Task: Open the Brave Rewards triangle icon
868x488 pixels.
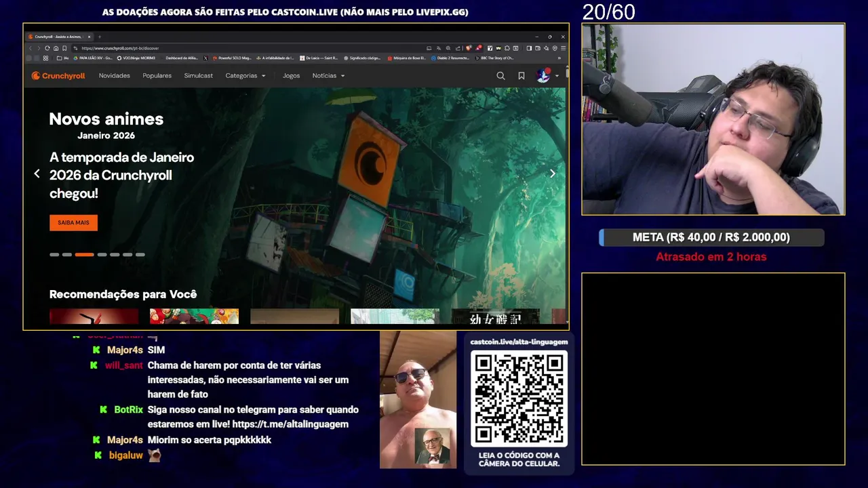Action: coord(479,48)
